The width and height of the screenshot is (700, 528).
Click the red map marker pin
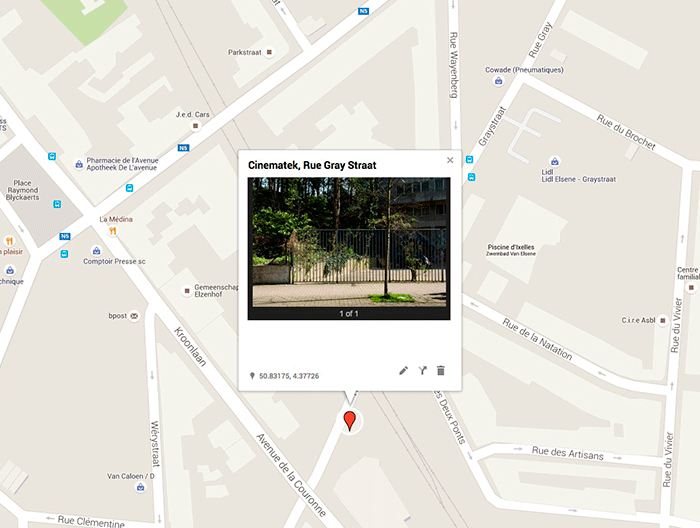point(350,421)
